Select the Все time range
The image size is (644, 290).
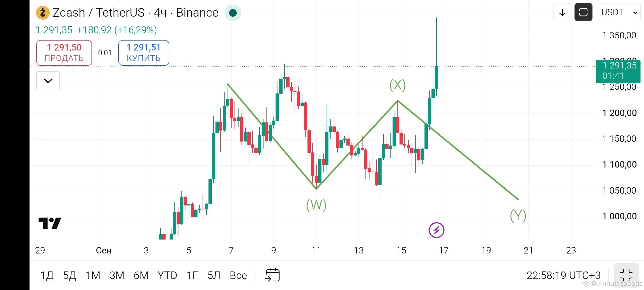(238, 275)
